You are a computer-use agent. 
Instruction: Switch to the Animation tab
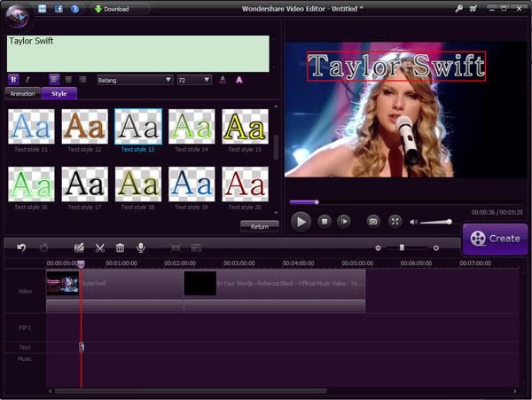coord(23,94)
